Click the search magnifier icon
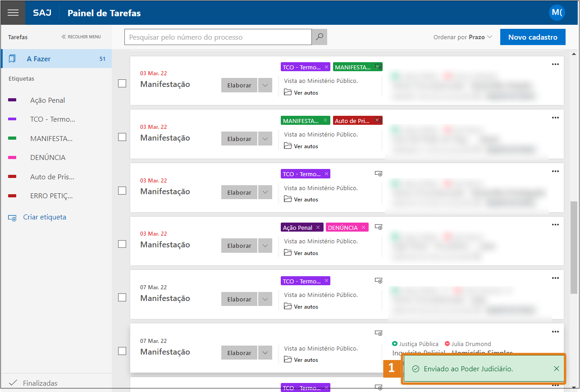This screenshot has width=580, height=392. (x=320, y=37)
